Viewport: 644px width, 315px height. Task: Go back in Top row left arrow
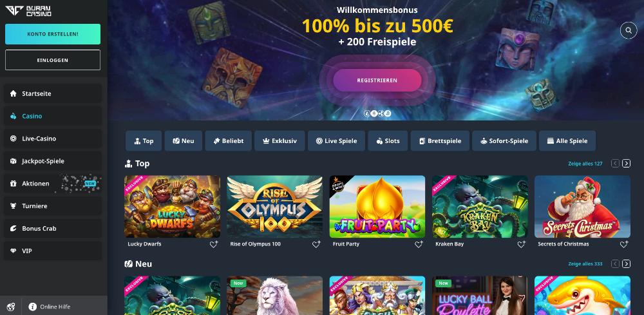(615, 164)
